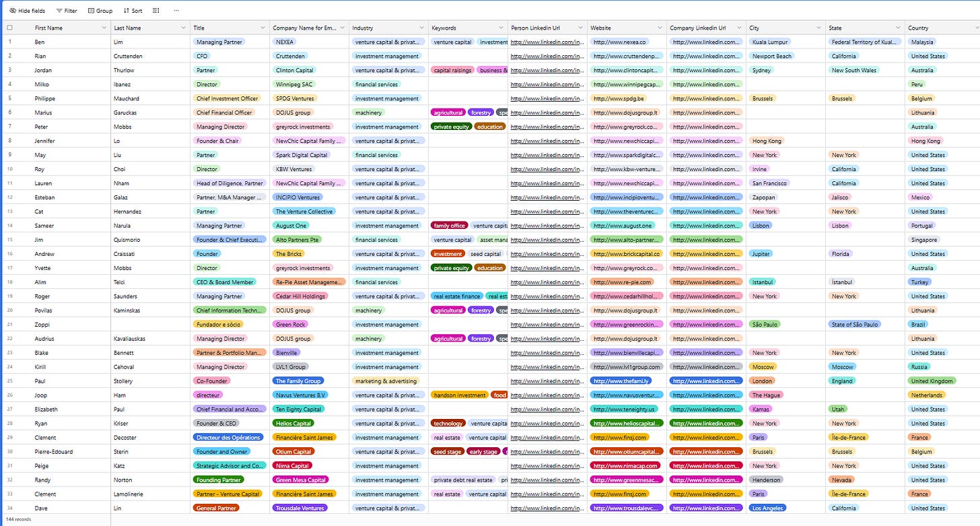Expand the Title column dropdown
This screenshot has width=980, height=526.
pos(262,28)
